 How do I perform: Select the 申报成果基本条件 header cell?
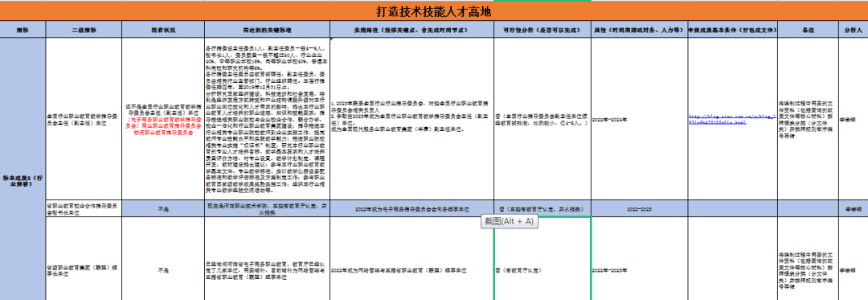pos(733,29)
